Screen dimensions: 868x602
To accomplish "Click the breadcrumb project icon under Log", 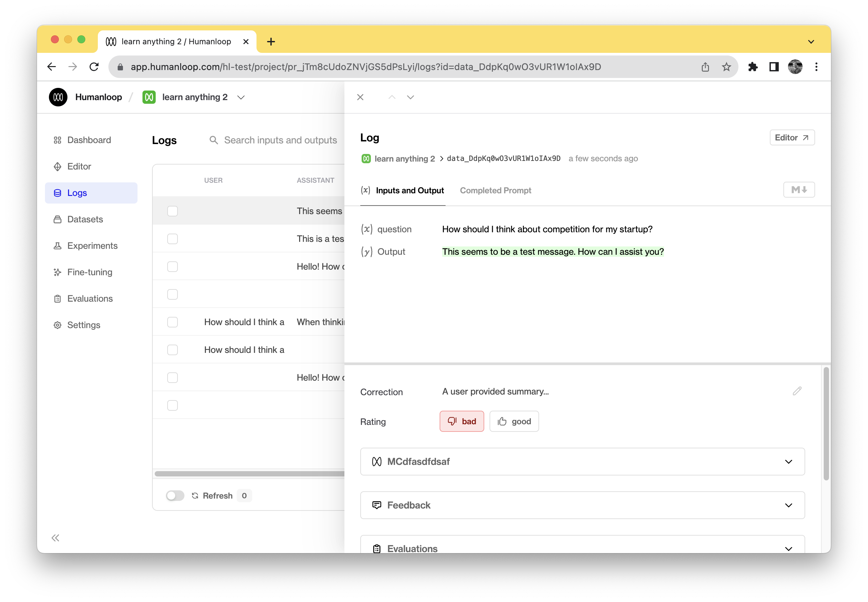I will pos(366,158).
